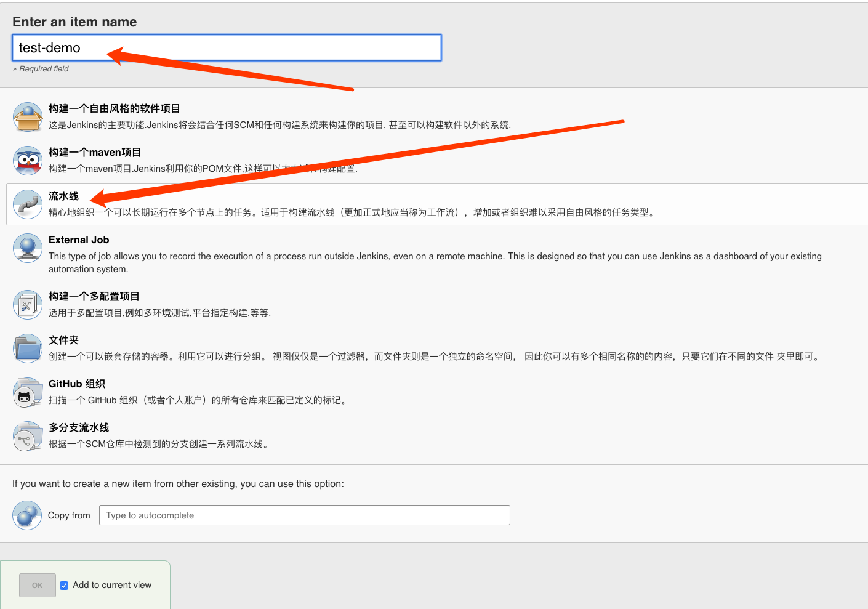The width and height of the screenshot is (868, 609).
Task: Choose the 流水线 item type title
Action: (63, 196)
